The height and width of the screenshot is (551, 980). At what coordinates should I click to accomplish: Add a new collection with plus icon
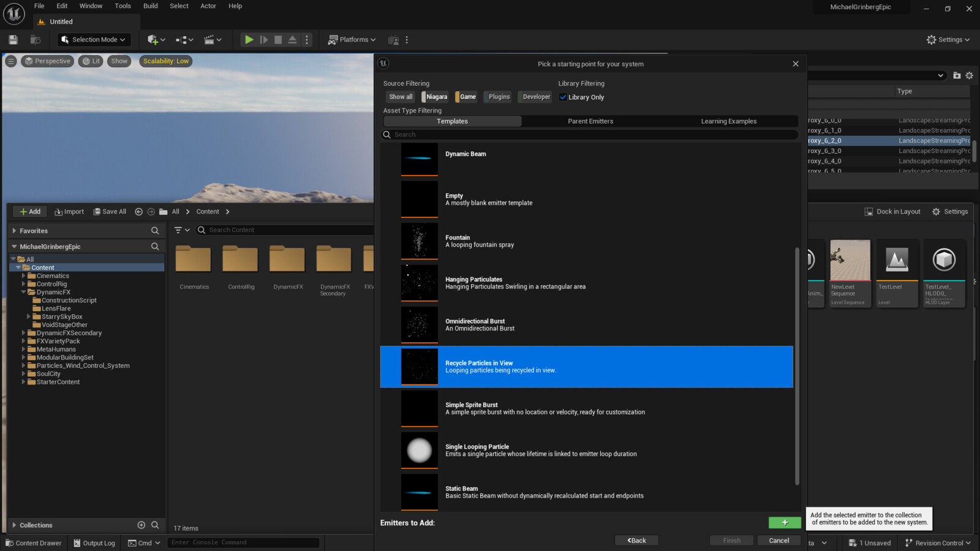point(141,525)
